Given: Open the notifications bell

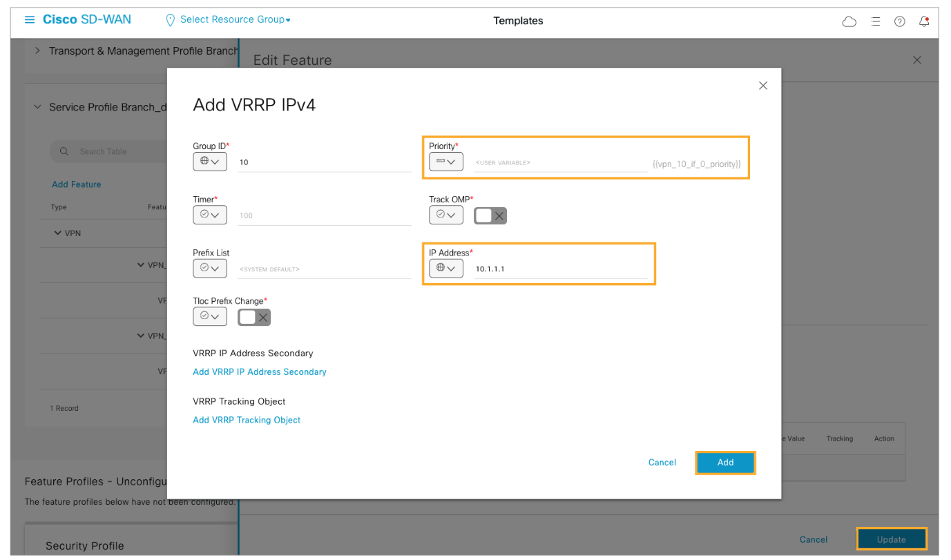Looking at the screenshot, I should coord(924,21).
